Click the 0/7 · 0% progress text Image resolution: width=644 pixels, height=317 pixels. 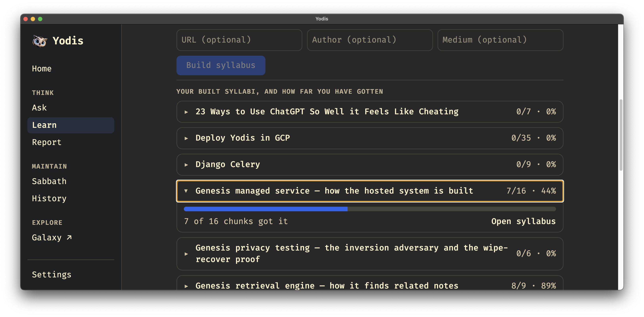tap(536, 112)
